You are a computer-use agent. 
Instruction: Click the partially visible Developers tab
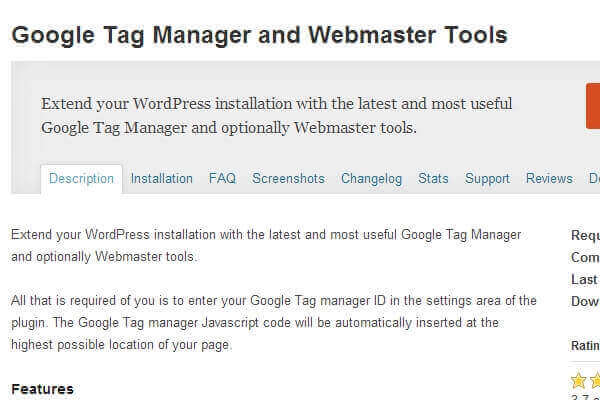[x=590, y=179]
